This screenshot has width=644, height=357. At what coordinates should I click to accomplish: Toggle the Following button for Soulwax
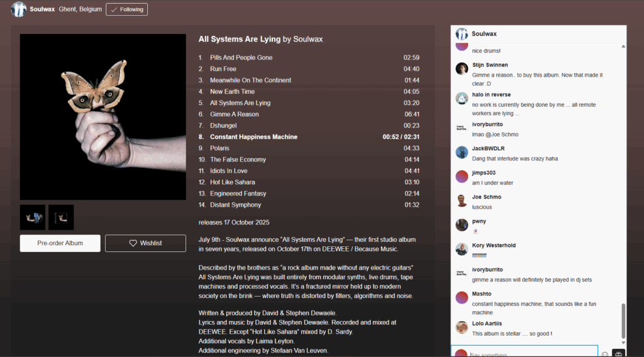pos(126,9)
